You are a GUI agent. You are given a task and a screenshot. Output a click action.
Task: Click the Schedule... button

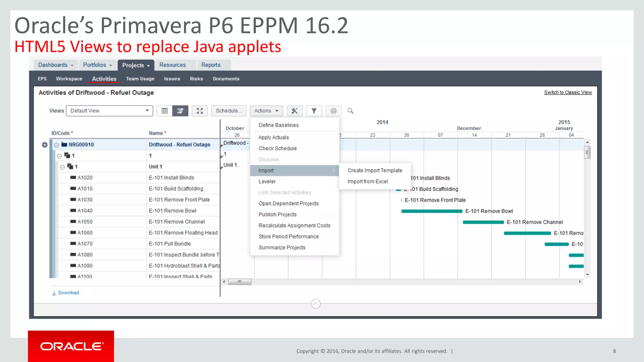pyautogui.click(x=229, y=111)
